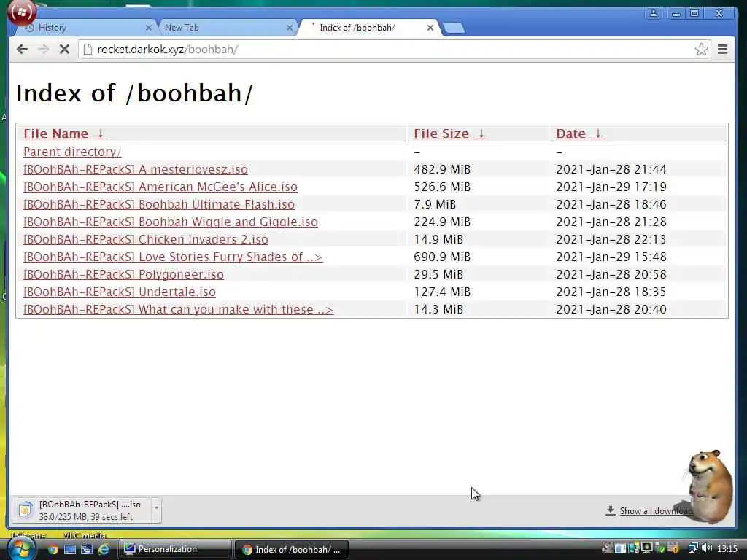This screenshot has width=747, height=560.
Task: Download Chicken Invaders 2.iso
Action: 146,239
